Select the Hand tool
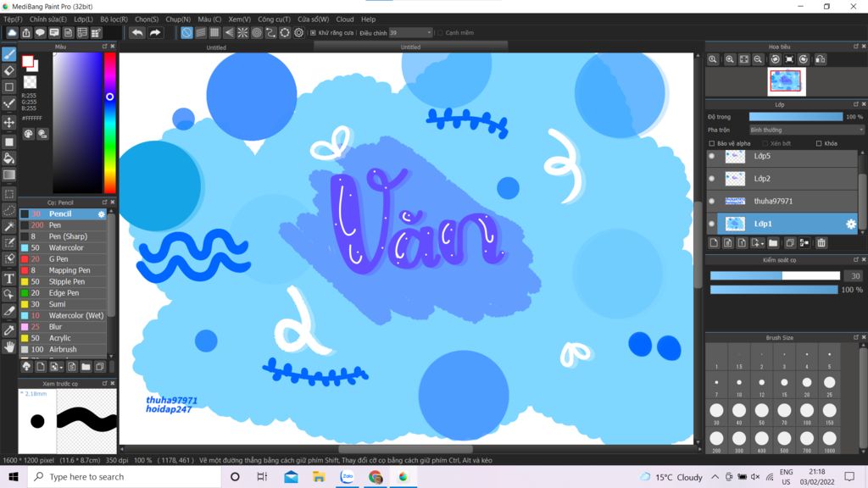Viewport: 868px width, 488px height. [x=8, y=347]
